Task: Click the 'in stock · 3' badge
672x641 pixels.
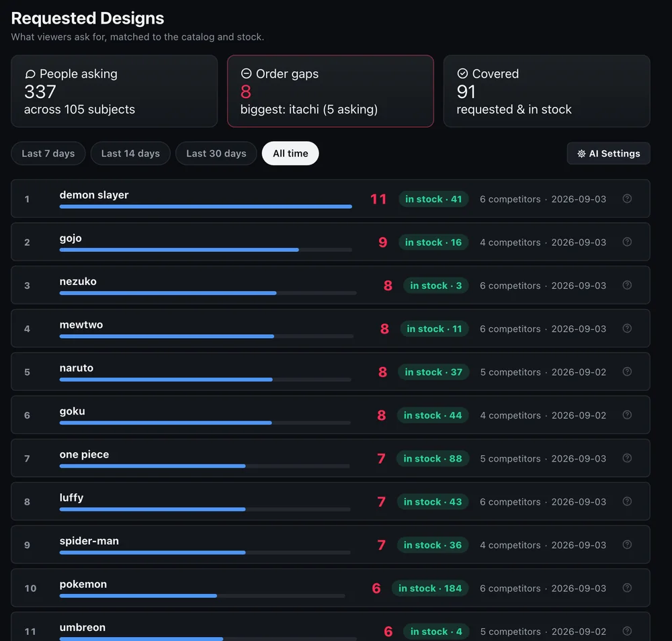Action: click(x=436, y=286)
